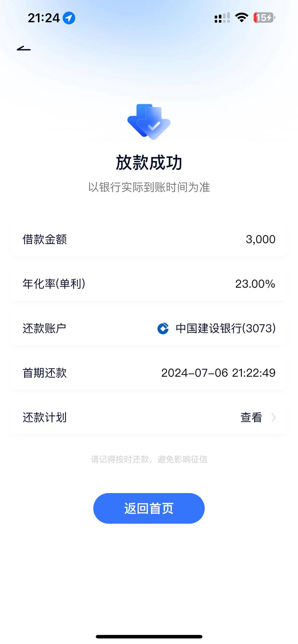Screen dimensions: 298x644
Task: Tap the 返回首页 button
Action: [x=149, y=508]
